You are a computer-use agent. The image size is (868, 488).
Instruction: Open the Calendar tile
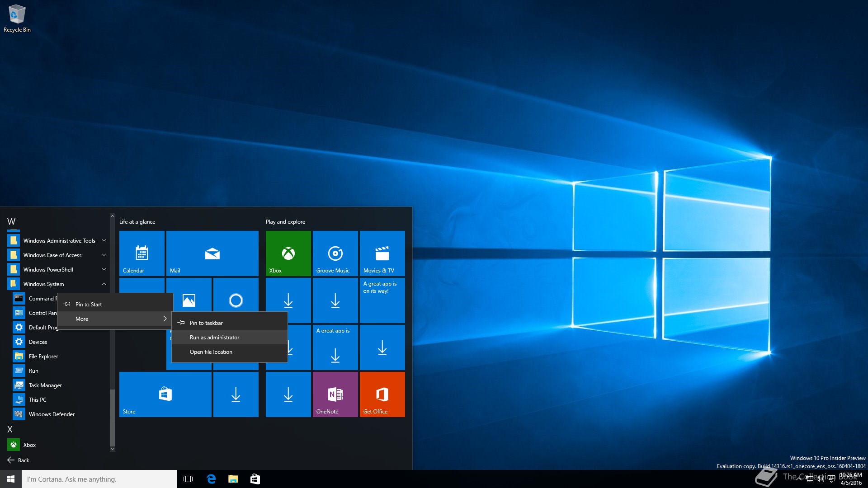pyautogui.click(x=142, y=253)
